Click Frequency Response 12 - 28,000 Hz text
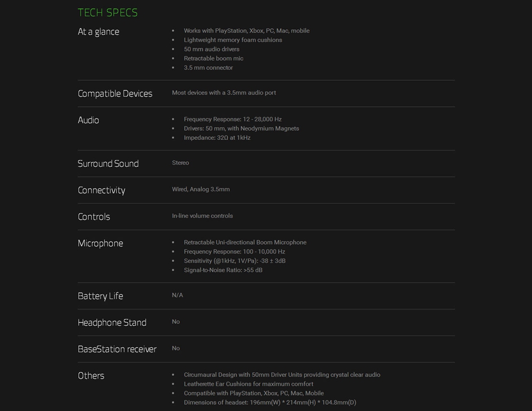 tap(233, 119)
